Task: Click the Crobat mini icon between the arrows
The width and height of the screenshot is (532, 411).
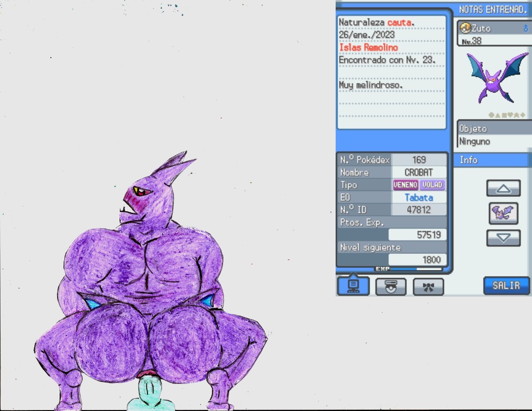Action: coord(503,213)
